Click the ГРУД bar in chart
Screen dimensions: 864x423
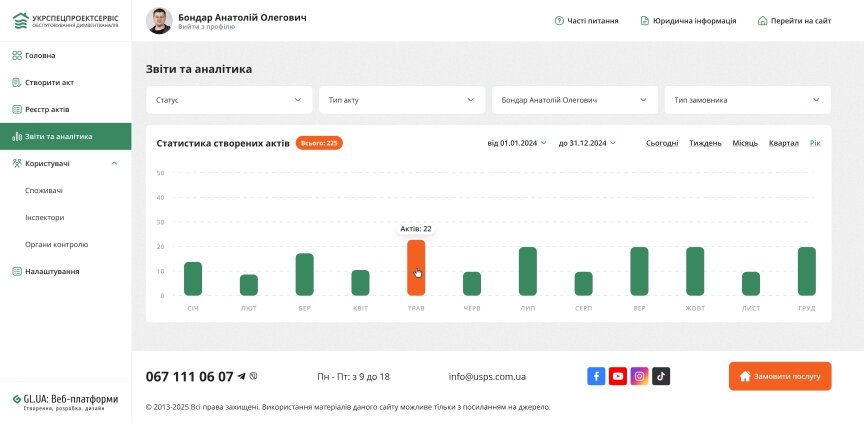(x=807, y=271)
